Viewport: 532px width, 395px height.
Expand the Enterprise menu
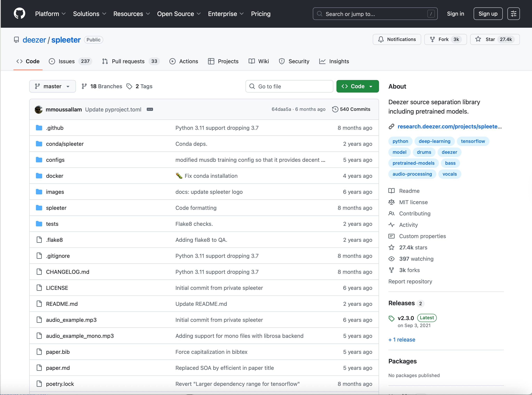coord(226,14)
